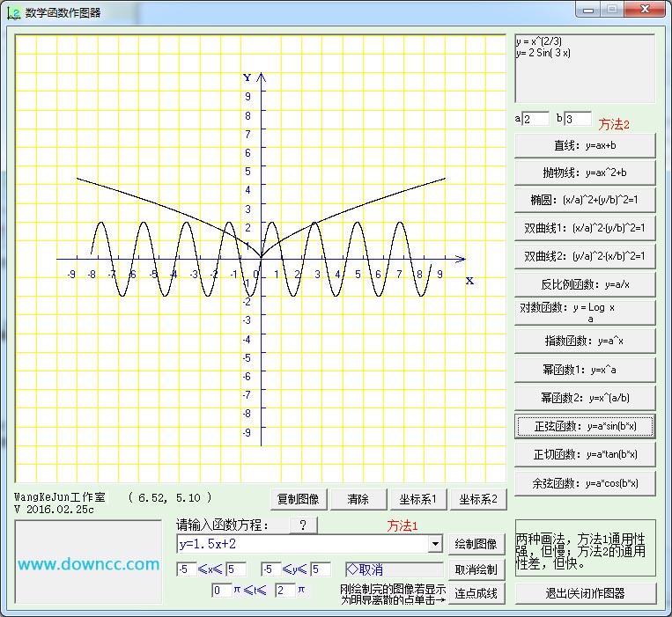Plot the parabola 抛物线 y=ax^2+b
Viewport: 672px width, 617px height.
pyautogui.click(x=585, y=173)
